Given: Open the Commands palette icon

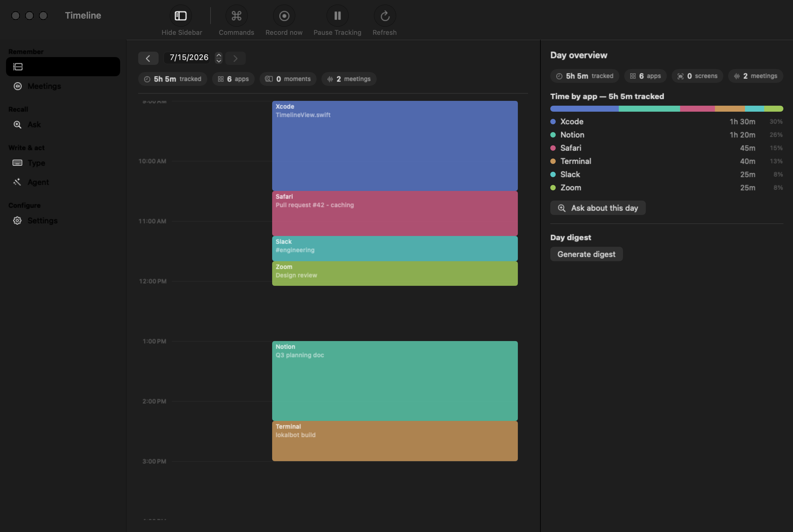Looking at the screenshot, I should (236, 16).
